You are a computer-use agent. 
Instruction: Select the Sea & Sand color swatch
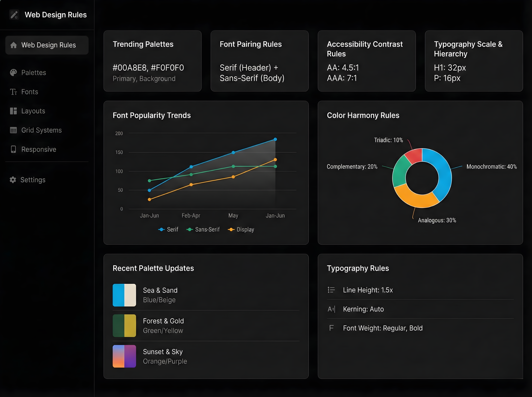(124, 295)
